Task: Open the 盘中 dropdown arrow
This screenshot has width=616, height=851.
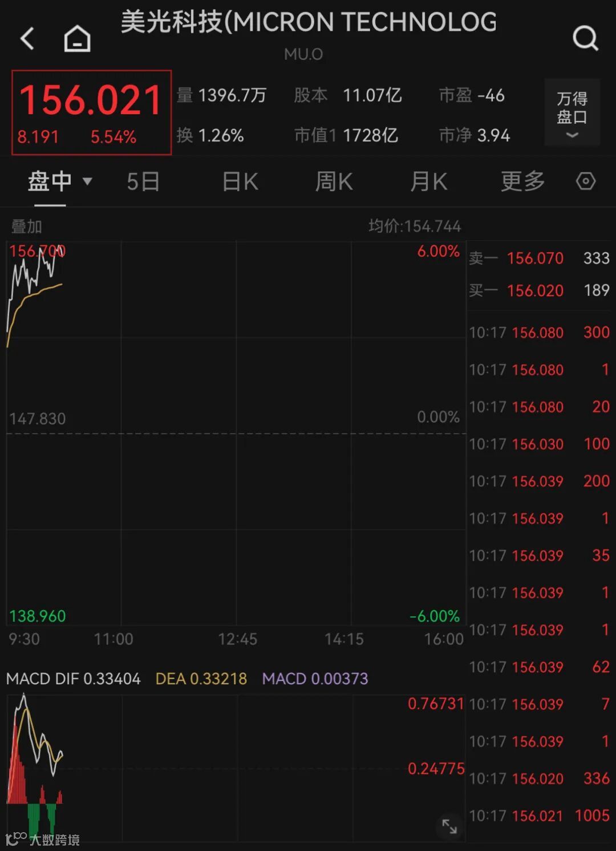Action: [87, 182]
